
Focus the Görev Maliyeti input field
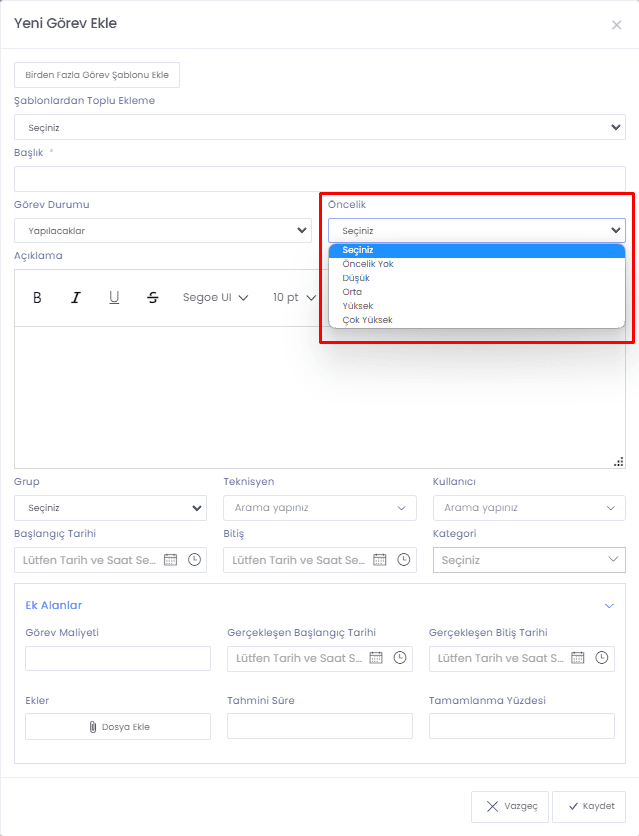pos(118,658)
